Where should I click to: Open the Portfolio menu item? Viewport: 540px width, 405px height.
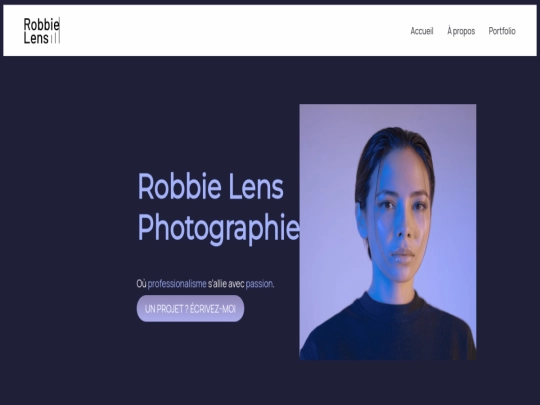pos(502,31)
